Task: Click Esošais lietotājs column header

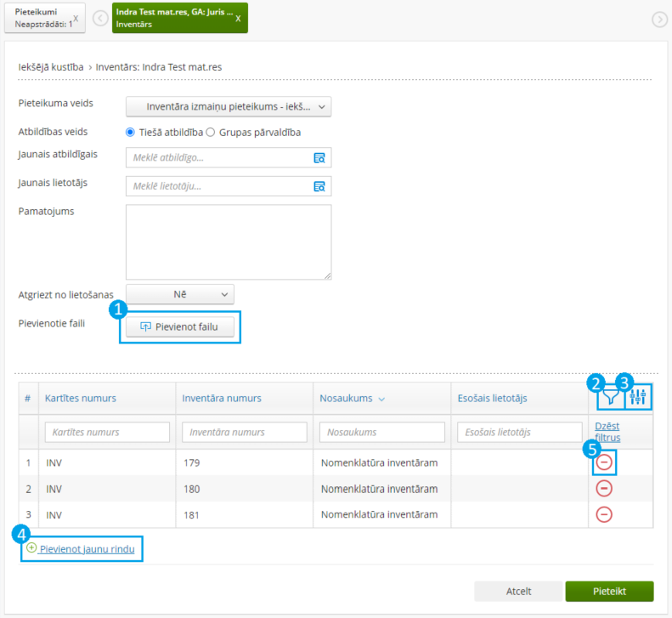Action: pyautogui.click(x=493, y=399)
